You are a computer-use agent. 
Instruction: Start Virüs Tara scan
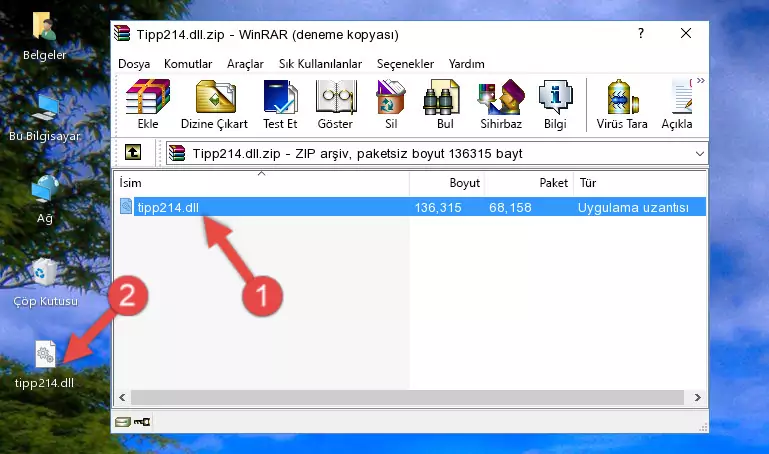622,104
